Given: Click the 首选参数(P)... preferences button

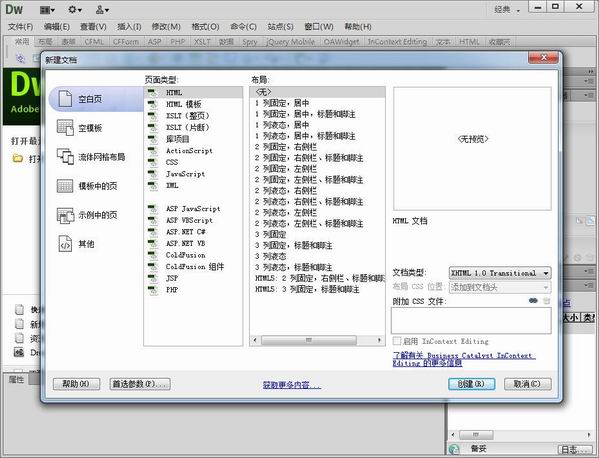Looking at the screenshot, I should 140,384.
